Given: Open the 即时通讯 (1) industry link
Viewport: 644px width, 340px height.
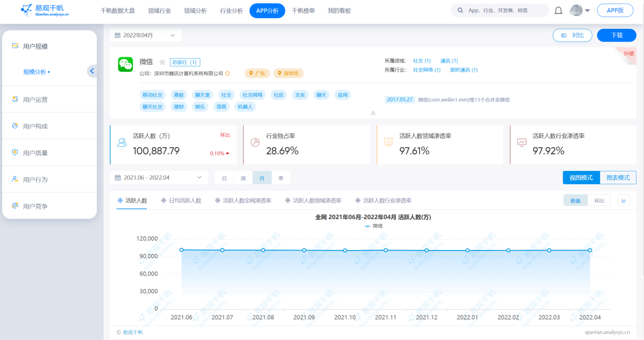Looking at the screenshot, I should (x=464, y=70).
